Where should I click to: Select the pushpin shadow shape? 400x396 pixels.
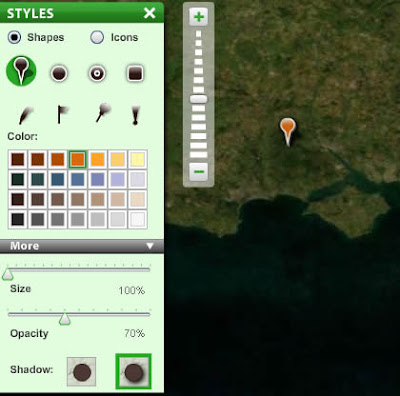tap(103, 113)
